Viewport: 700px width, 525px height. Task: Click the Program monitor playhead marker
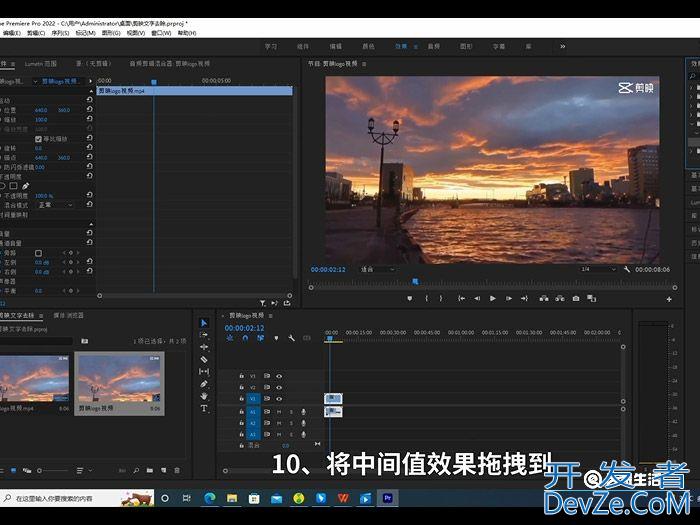415,281
